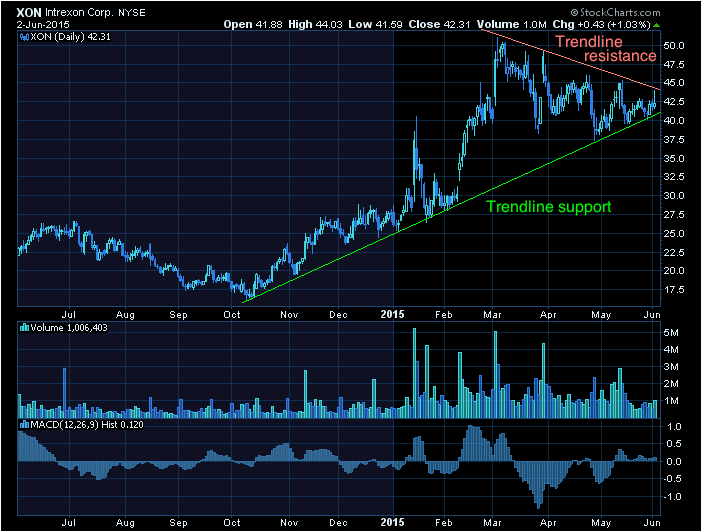Click the 45.0 price axis label

674,83
